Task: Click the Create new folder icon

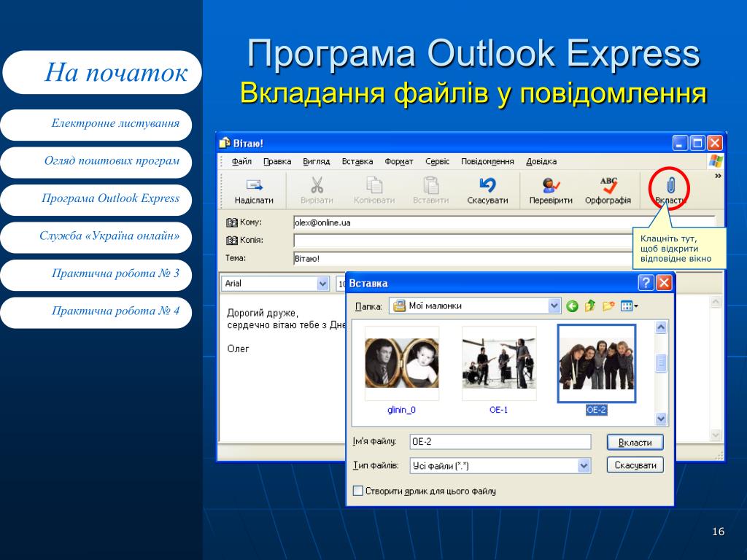Action: pyautogui.click(x=608, y=306)
